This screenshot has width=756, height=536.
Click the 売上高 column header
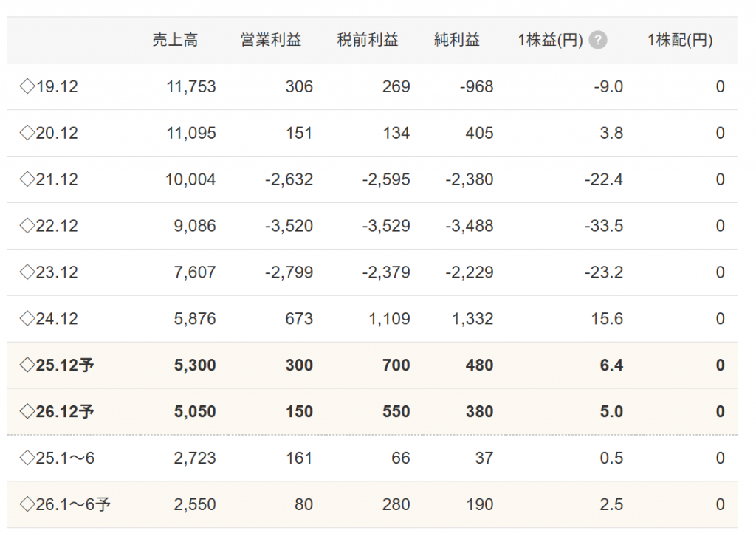point(175,41)
